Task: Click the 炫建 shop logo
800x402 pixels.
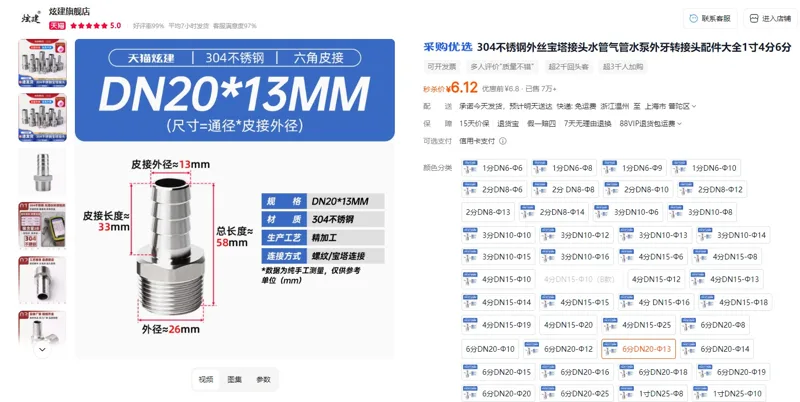Action: pos(31,18)
